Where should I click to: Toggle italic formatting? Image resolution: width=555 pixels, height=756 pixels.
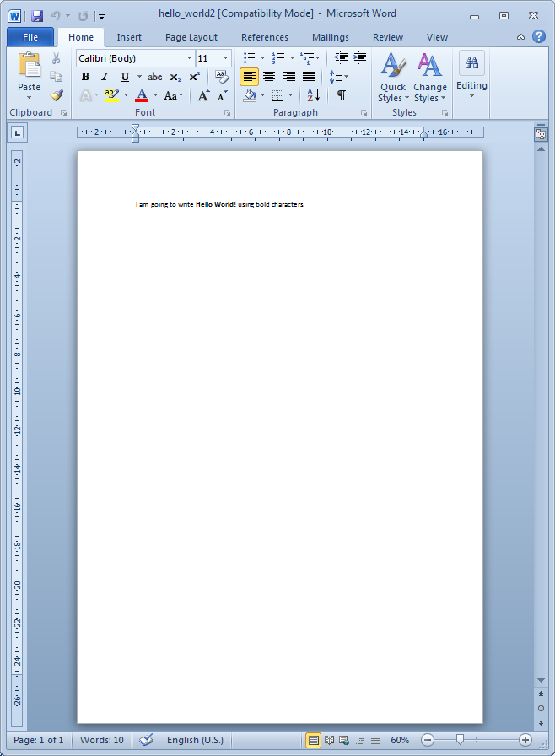pos(105,77)
